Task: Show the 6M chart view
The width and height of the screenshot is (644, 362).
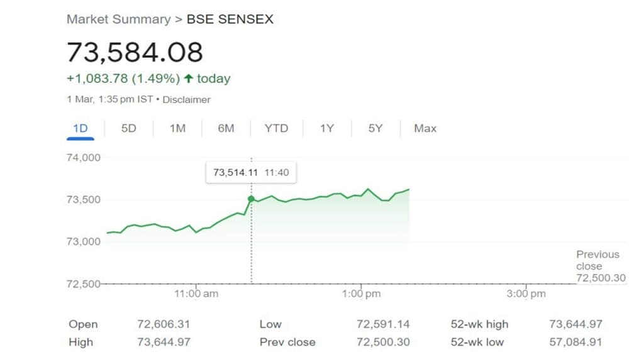Action: coord(226,128)
